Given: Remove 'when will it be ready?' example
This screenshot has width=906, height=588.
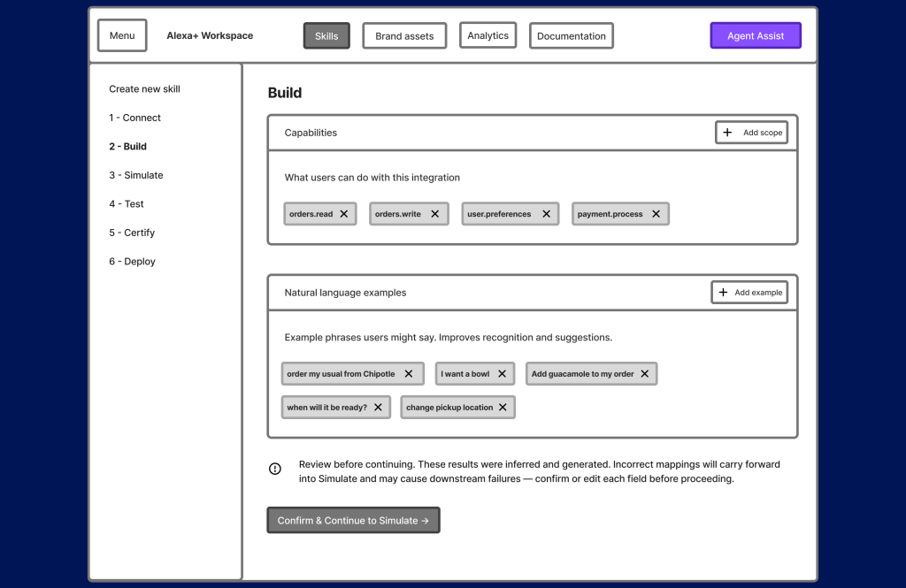Looking at the screenshot, I should click(378, 408).
